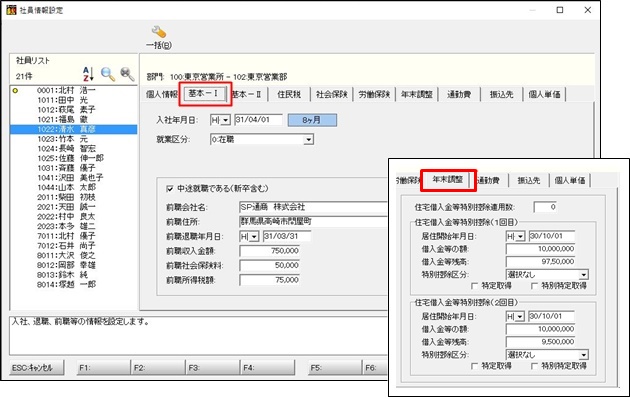
Task: Click the F3: function button
Action: coord(214,367)
